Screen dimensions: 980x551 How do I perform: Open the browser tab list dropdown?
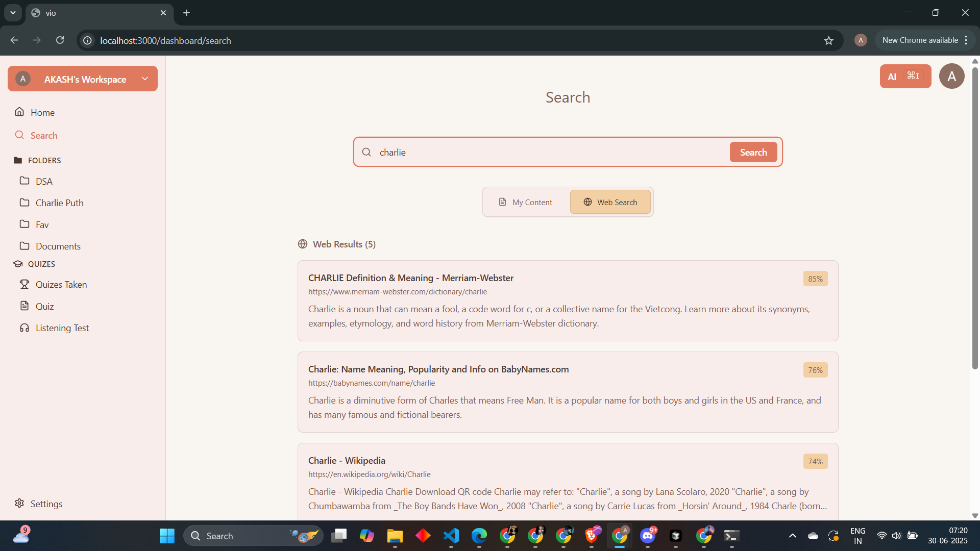[x=13, y=13]
